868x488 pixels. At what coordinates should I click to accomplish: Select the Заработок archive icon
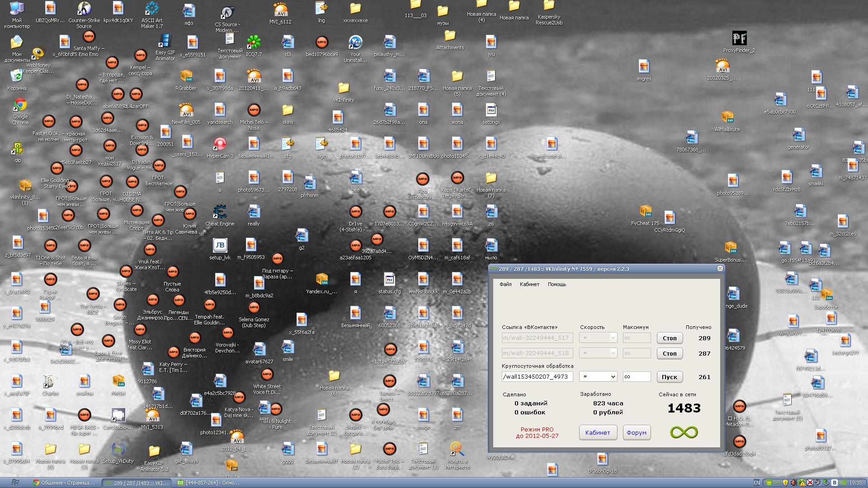(826, 299)
